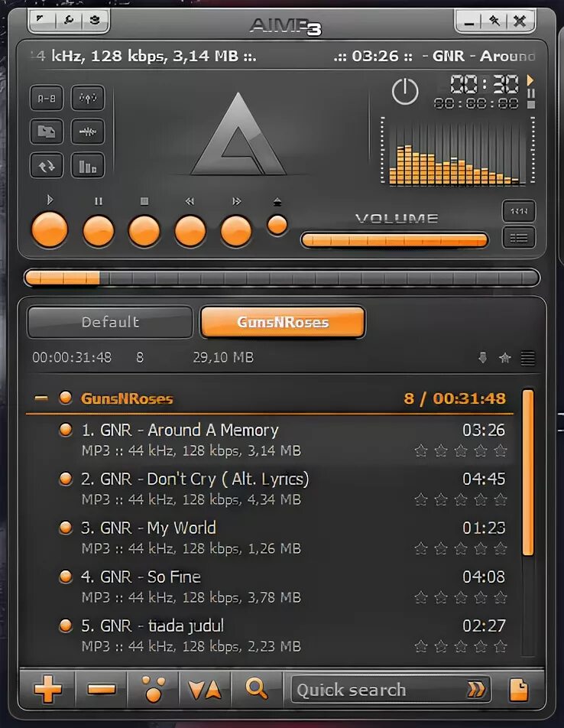Click the orange Play button
The width and height of the screenshot is (564, 728).
(50, 230)
